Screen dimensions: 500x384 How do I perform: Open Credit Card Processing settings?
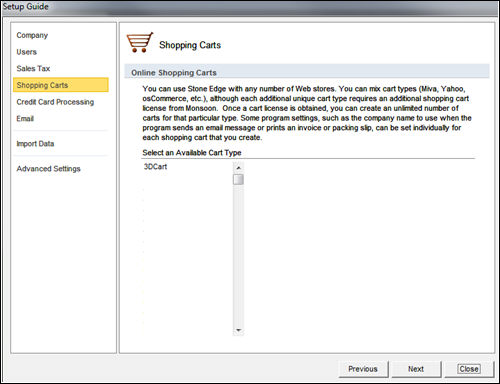click(55, 102)
